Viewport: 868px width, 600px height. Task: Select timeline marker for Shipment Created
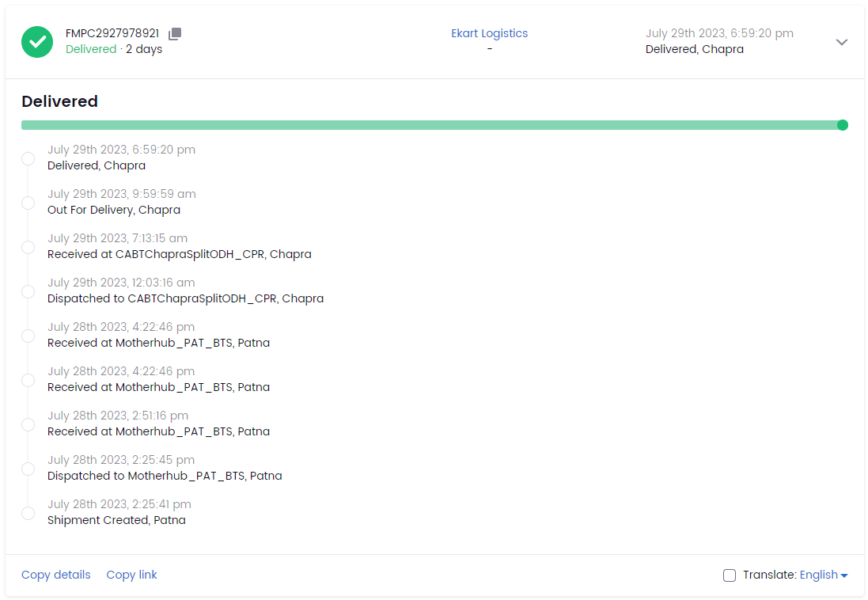point(28,513)
